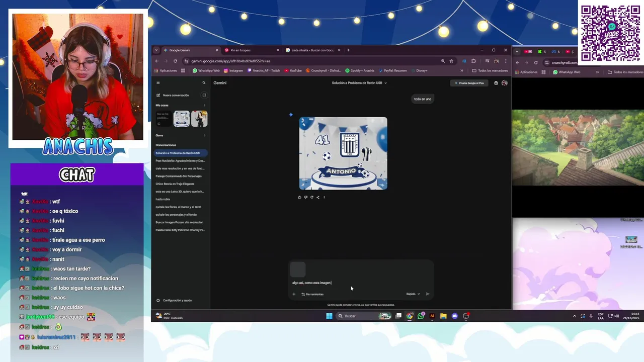Viewport: 644px width, 362px height.
Task: Open the Google account avatar in Gemini
Action: 505,83
